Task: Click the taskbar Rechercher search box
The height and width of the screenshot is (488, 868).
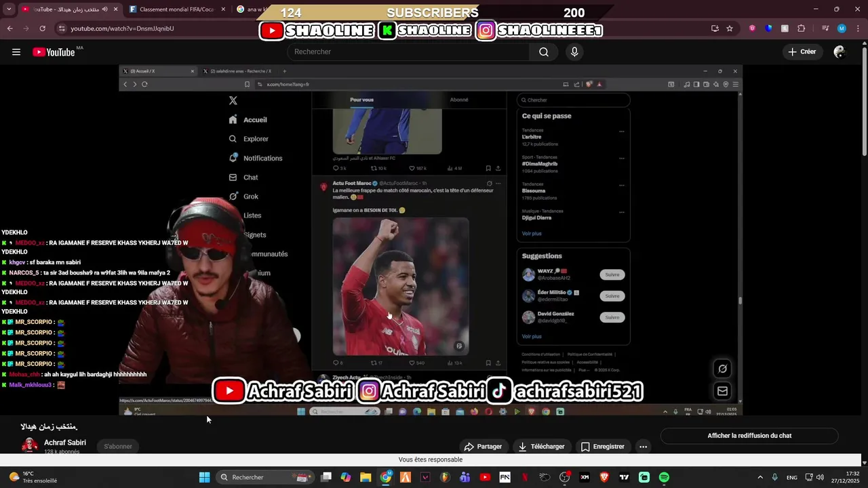Action: pyautogui.click(x=264, y=477)
